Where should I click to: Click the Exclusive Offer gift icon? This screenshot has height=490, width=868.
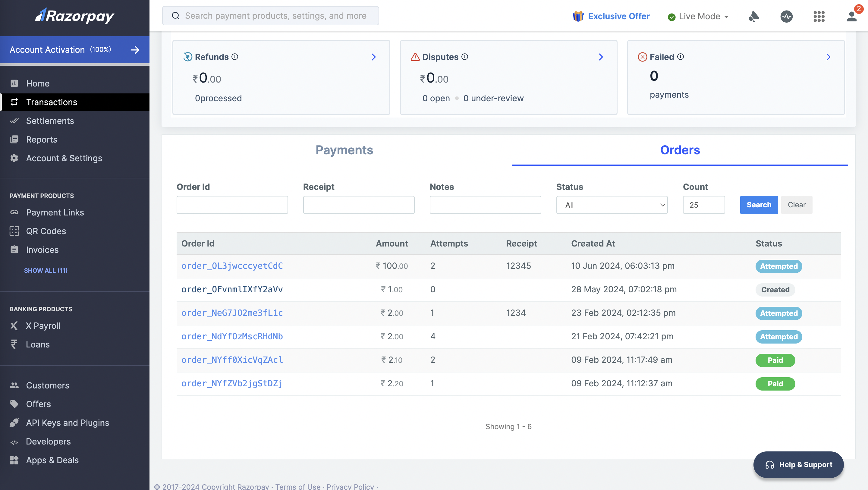point(578,16)
